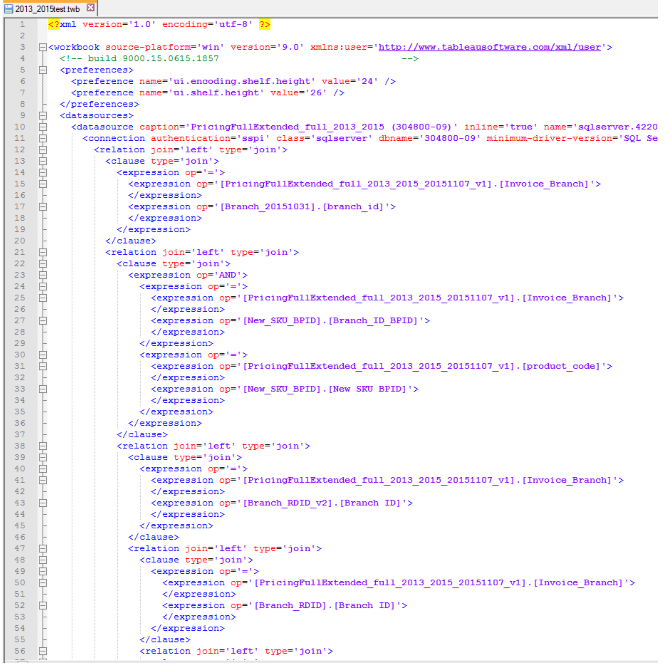The image size is (665, 667).
Task: Click the 'ui.shelf.height' attribute value
Action: click(216, 93)
